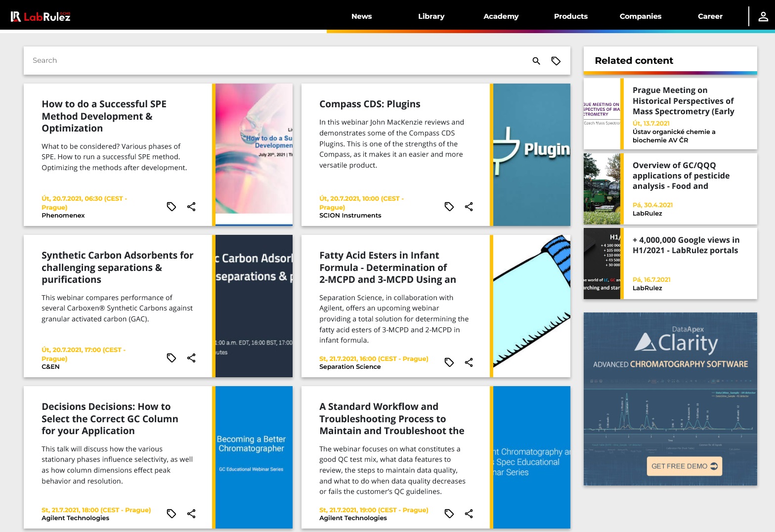
Task: Click the SPE Method webinar thumbnail
Action: [254, 155]
